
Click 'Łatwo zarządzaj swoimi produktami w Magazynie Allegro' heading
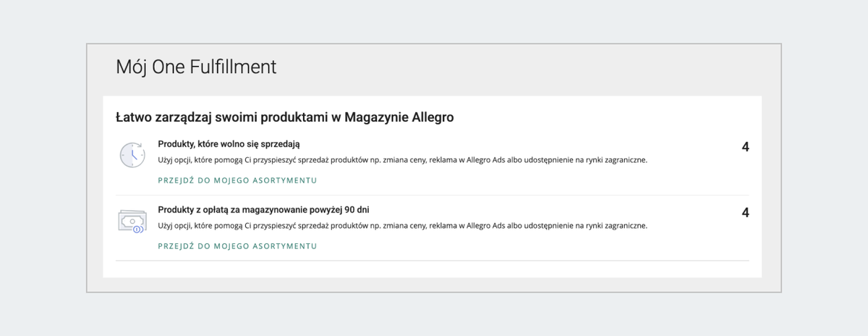point(285,117)
